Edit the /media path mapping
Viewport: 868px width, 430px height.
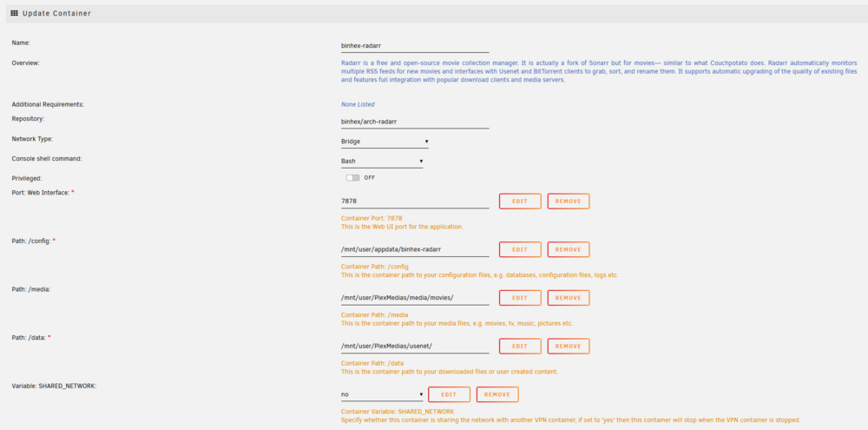pyautogui.click(x=520, y=298)
